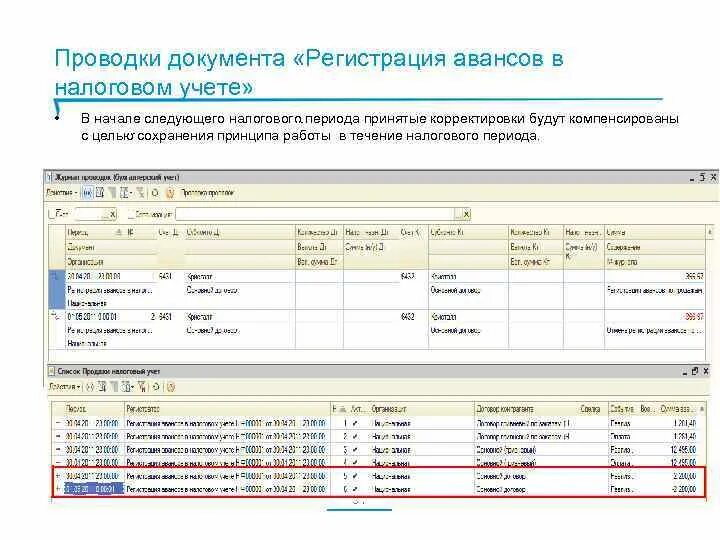The width and height of the screenshot is (720, 540).
Task: Select second journal entry row icon
Action: point(56,316)
